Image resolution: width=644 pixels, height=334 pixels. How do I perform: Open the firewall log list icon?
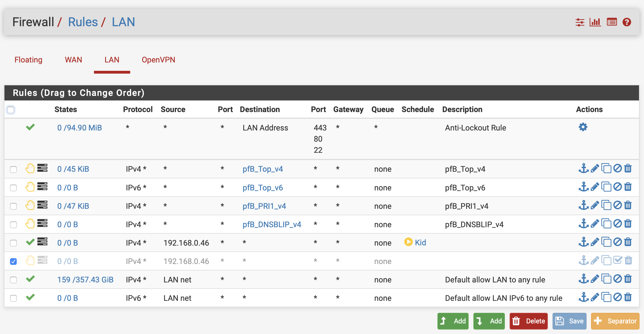click(612, 22)
